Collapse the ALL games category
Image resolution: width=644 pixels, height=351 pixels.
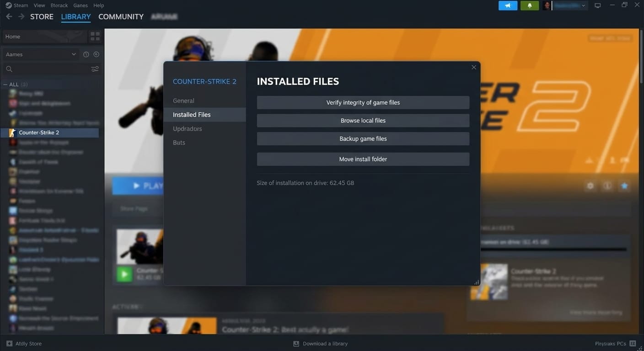5,85
